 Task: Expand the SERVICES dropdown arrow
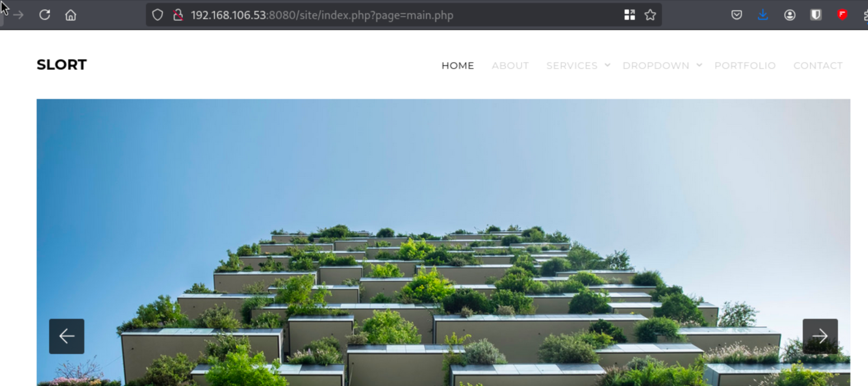[x=608, y=65]
